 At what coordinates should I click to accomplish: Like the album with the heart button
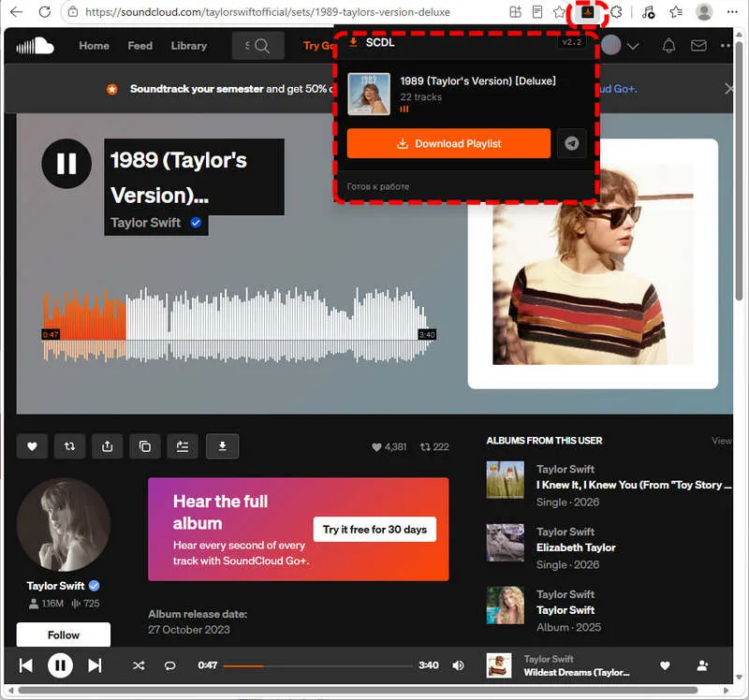click(32, 446)
